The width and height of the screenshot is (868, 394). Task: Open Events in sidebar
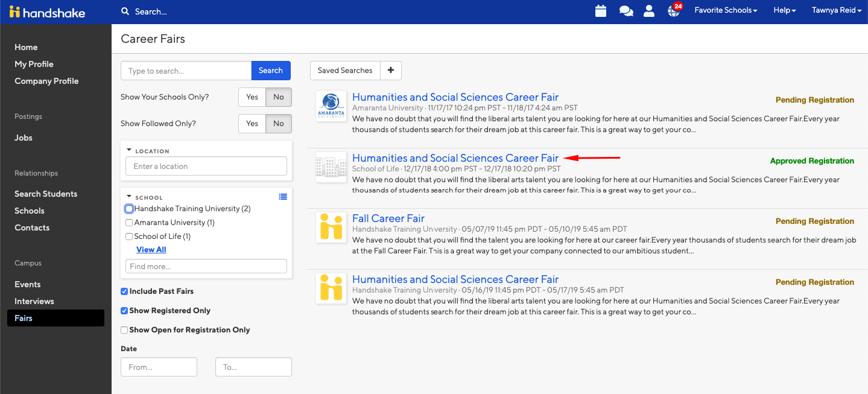coord(28,284)
